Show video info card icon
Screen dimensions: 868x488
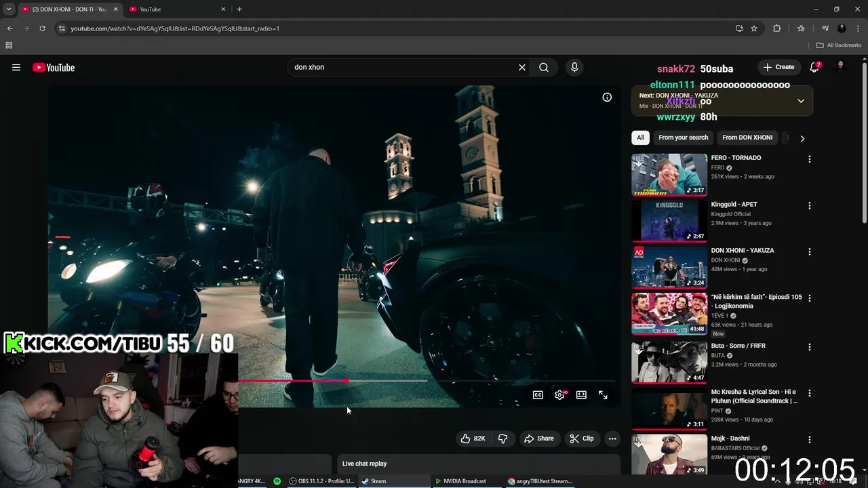pyautogui.click(x=607, y=98)
